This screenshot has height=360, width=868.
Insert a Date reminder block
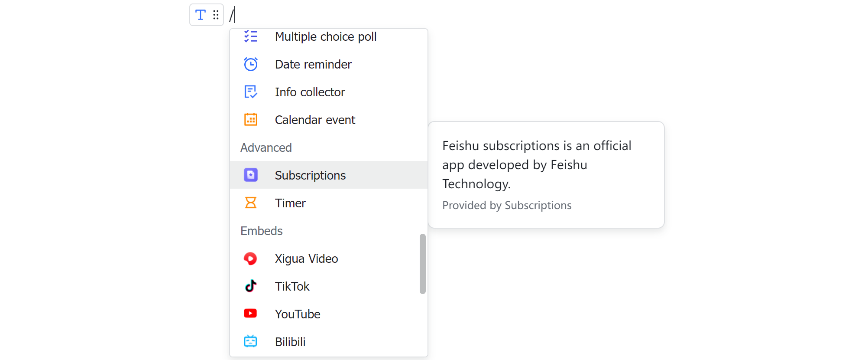point(313,64)
